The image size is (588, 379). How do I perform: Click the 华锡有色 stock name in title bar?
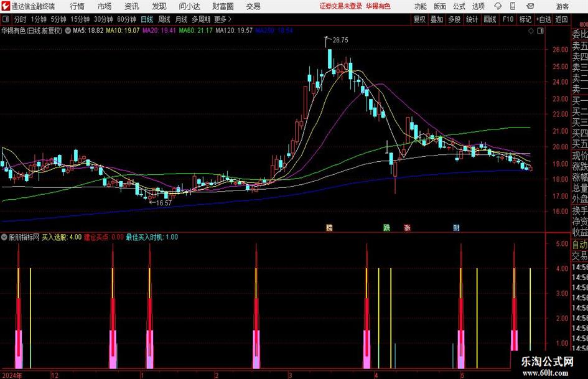pos(378,6)
